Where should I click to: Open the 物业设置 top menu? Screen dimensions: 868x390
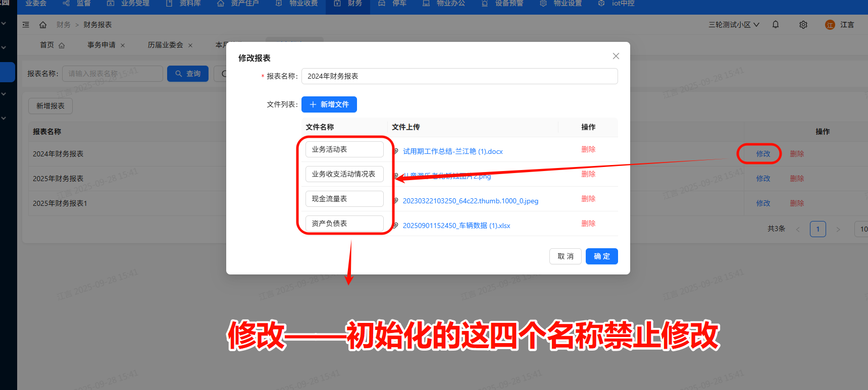(x=561, y=4)
